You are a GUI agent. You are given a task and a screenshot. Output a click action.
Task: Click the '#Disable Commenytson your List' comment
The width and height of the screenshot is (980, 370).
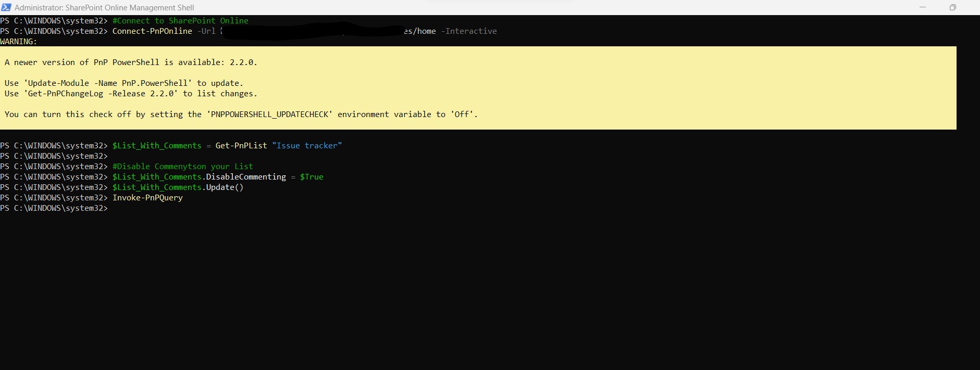point(182,167)
